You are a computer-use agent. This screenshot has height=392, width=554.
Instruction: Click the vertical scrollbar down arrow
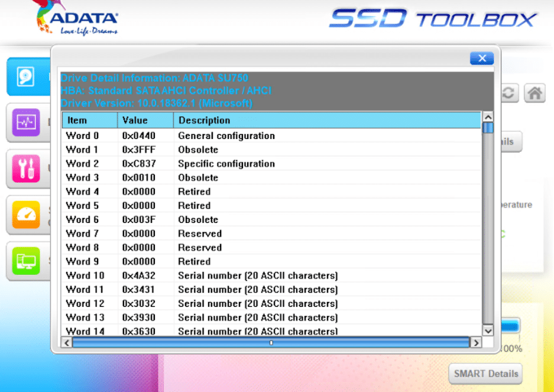click(488, 331)
